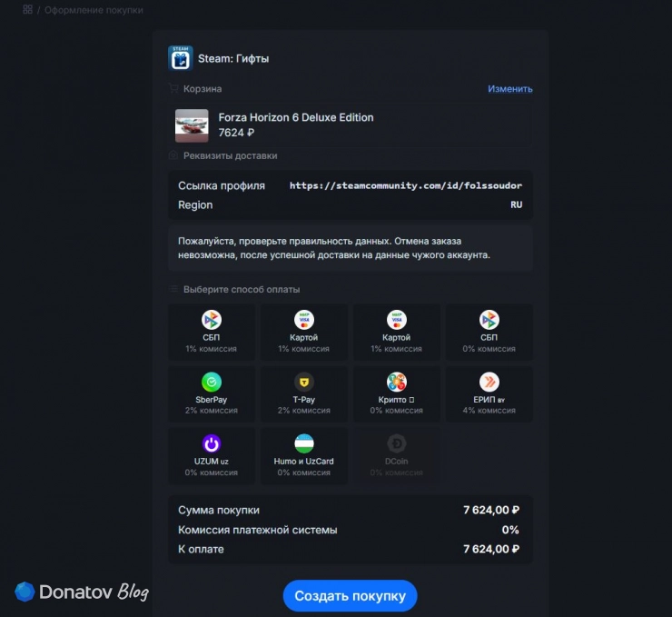672x617 pixels.
Task: Select СБП payment with 0% commission
Action: (489, 332)
